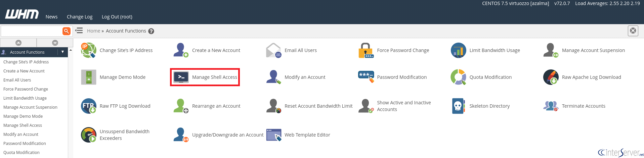
Task: Click the Terminate Accounts text link
Action: pyautogui.click(x=584, y=106)
